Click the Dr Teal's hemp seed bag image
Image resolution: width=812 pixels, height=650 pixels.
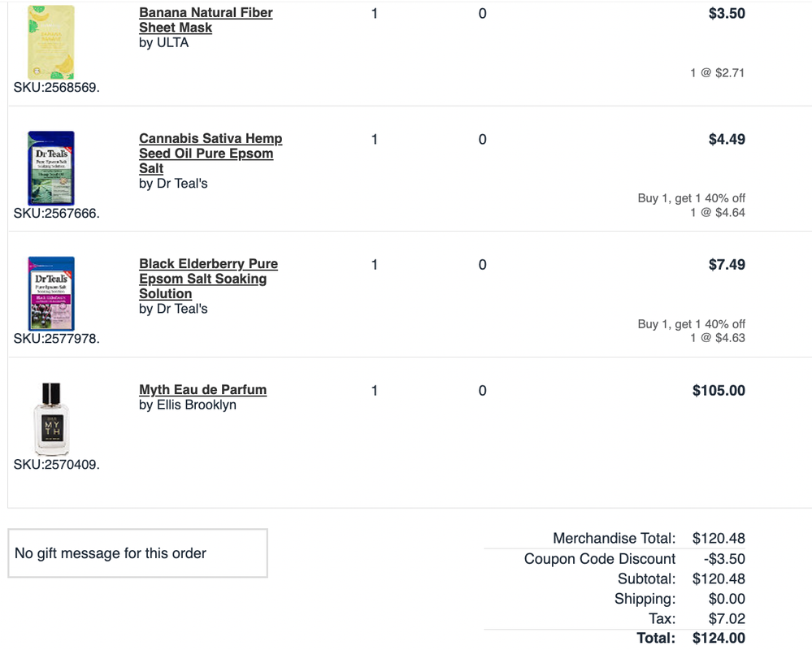tap(51, 167)
